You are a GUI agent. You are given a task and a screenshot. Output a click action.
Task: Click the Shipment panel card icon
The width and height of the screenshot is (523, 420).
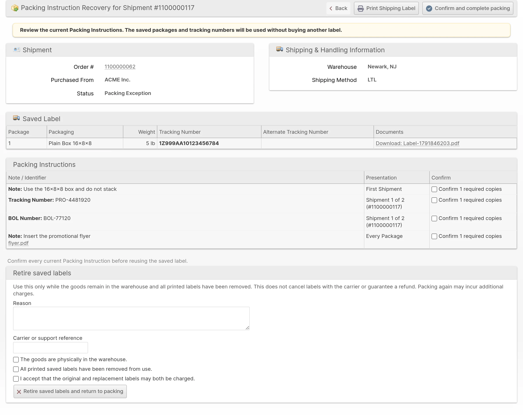[17, 50]
